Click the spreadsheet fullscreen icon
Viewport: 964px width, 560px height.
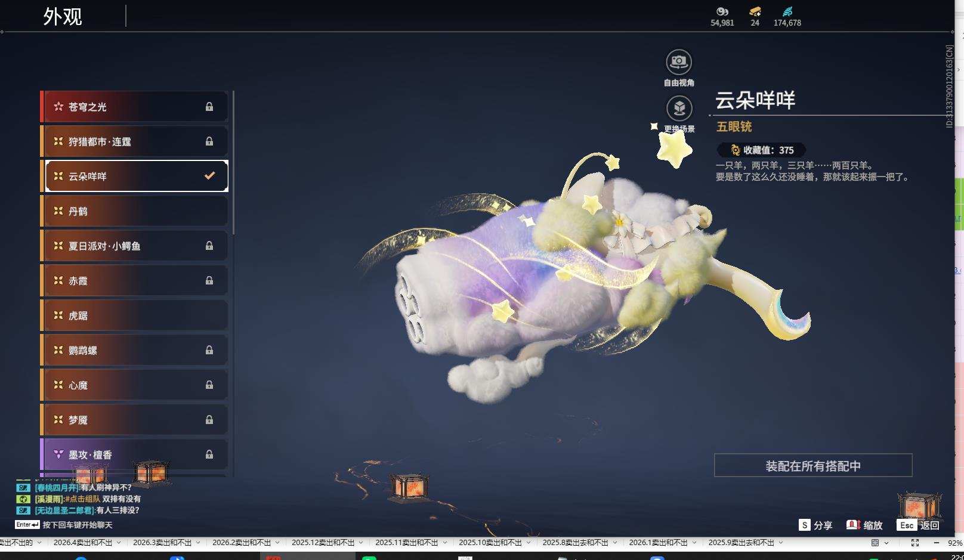(915, 543)
